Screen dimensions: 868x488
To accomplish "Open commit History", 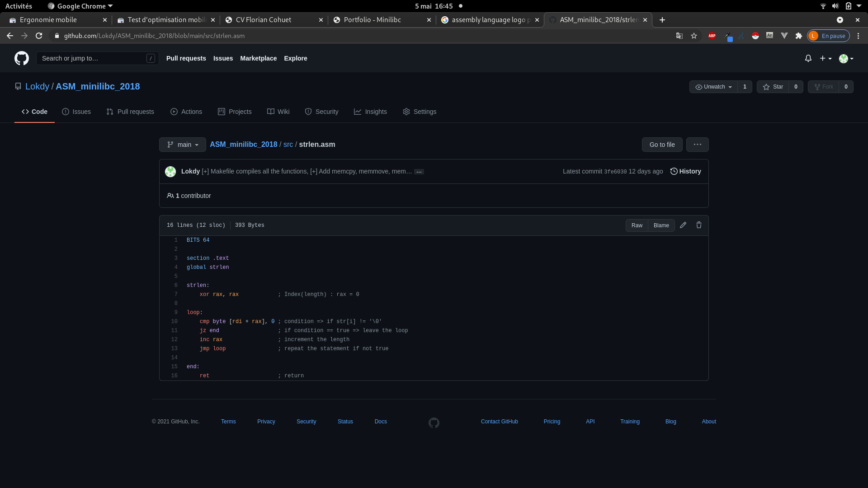I will point(685,171).
